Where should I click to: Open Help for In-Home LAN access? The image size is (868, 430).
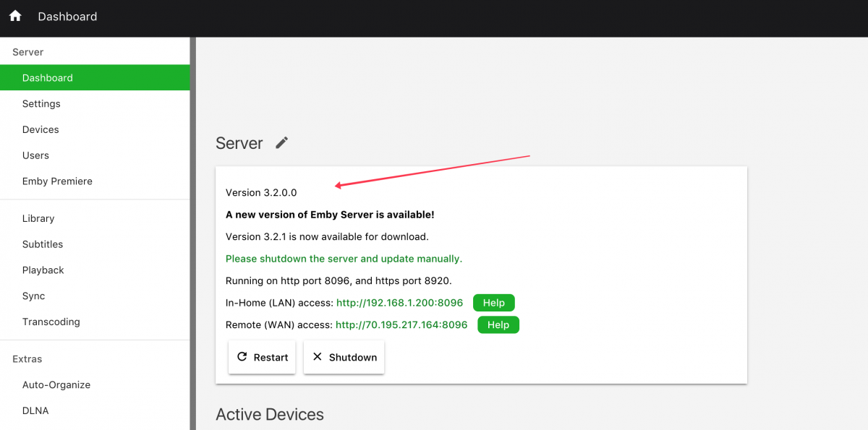tap(494, 303)
